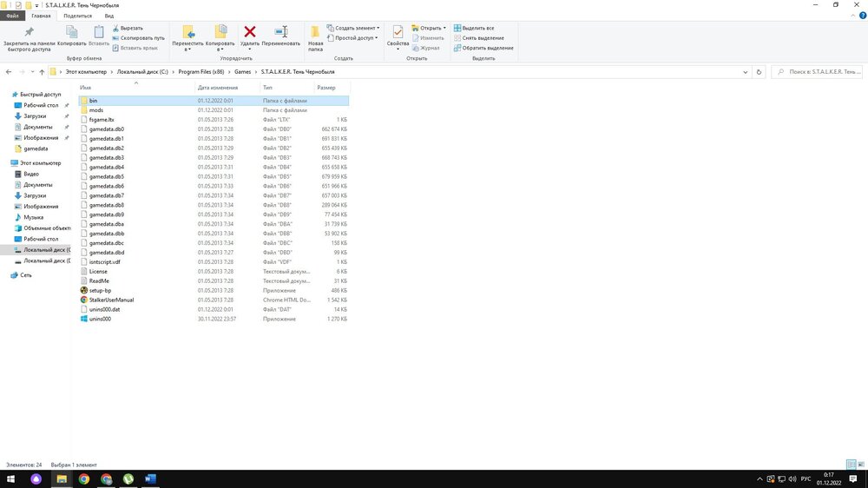Image resolution: width=868 pixels, height=488 pixels.
Task: Open the address bar history dropdown
Action: pos(746,72)
